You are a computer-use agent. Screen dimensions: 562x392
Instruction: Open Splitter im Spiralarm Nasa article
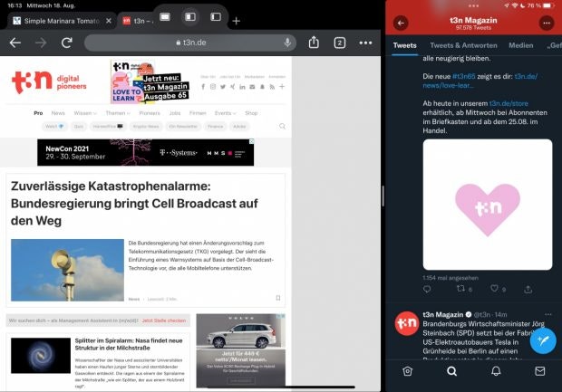click(129, 344)
